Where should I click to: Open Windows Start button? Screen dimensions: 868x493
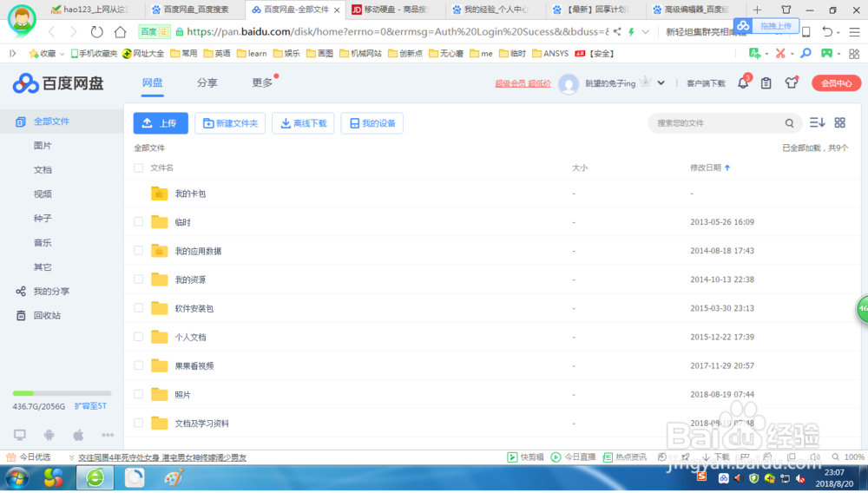(x=16, y=478)
